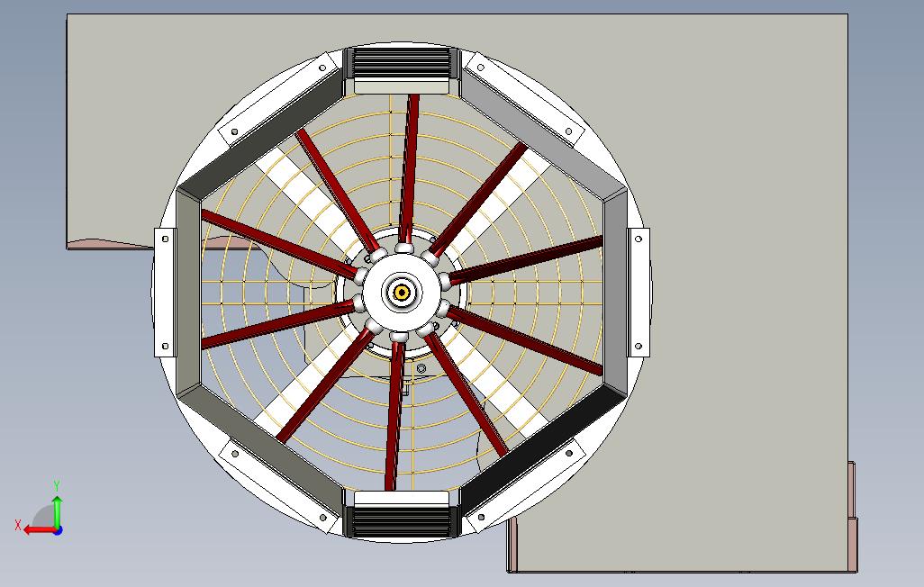Click the "X" axis label
Screen dimensions: 924x587
(18, 525)
